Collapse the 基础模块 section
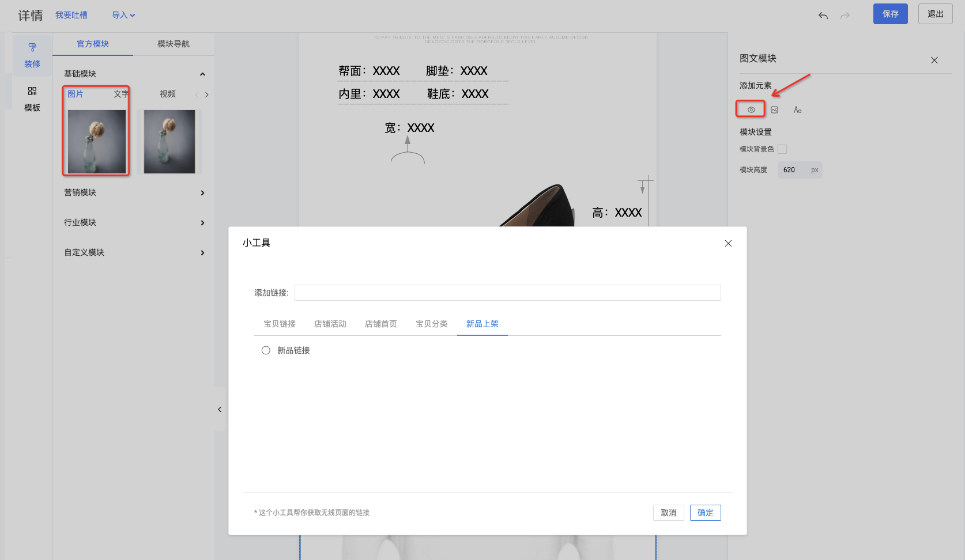The width and height of the screenshot is (965, 560). (202, 74)
